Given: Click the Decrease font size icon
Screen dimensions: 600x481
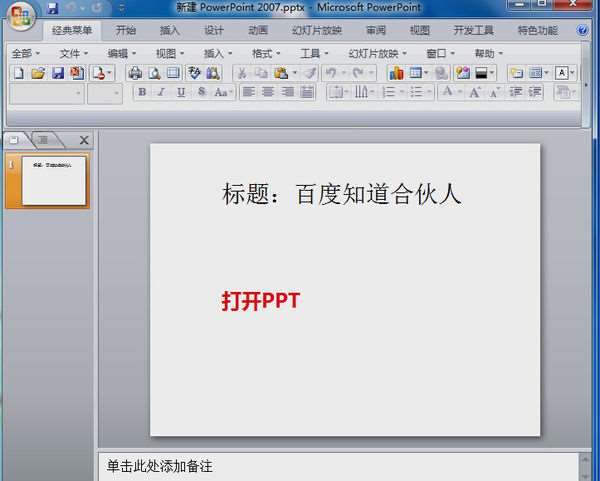Looking at the screenshot, I should pos(495,92).
